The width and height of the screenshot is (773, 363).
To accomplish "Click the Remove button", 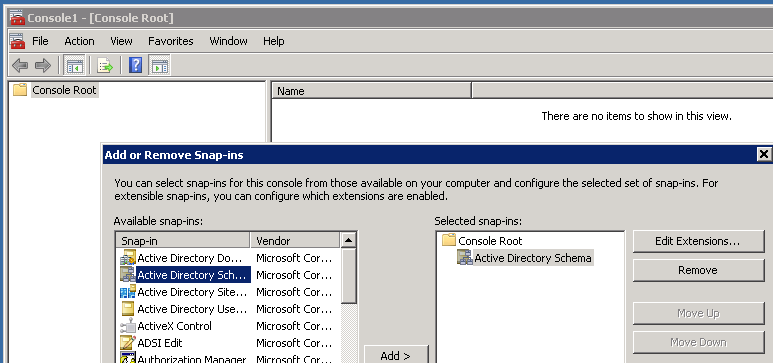I will (698, 270).
